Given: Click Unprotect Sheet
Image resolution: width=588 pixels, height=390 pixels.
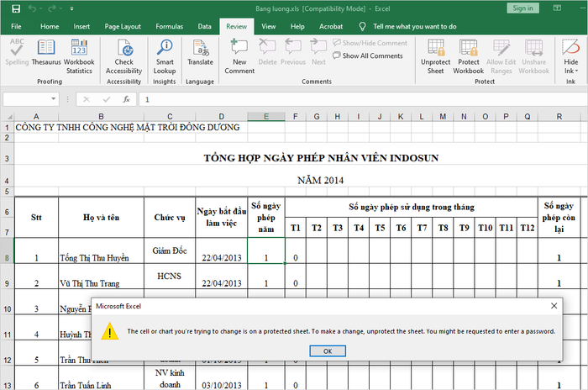Looking at the screenshot, I should pyautogui.click(x=435, y=56).
